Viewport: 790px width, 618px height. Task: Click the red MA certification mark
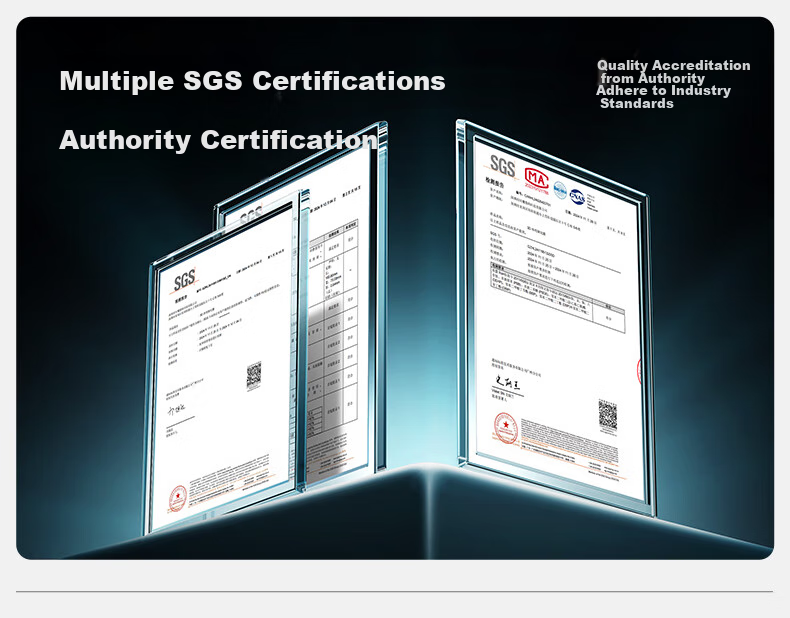(x=538, y=178)
